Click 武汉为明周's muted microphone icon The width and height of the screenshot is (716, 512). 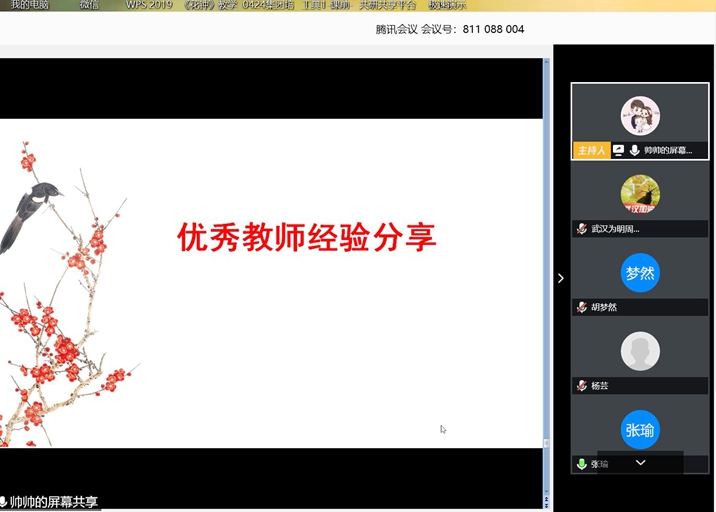point(581,229)
